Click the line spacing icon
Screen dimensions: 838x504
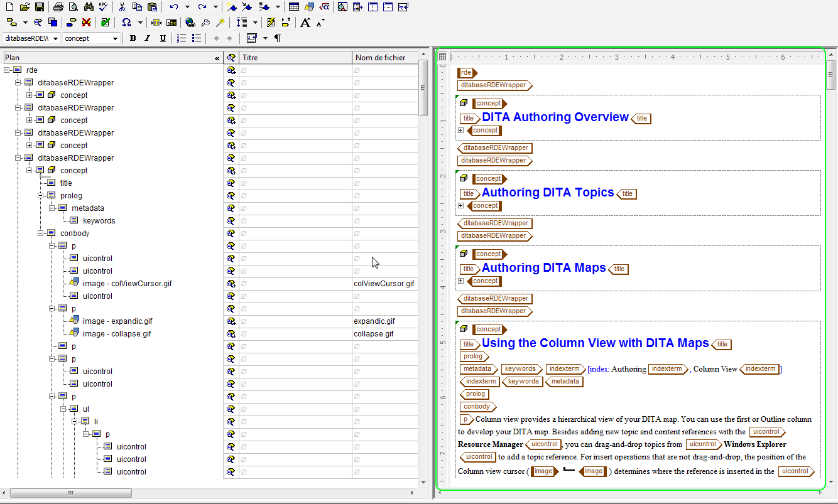point(242,23)
